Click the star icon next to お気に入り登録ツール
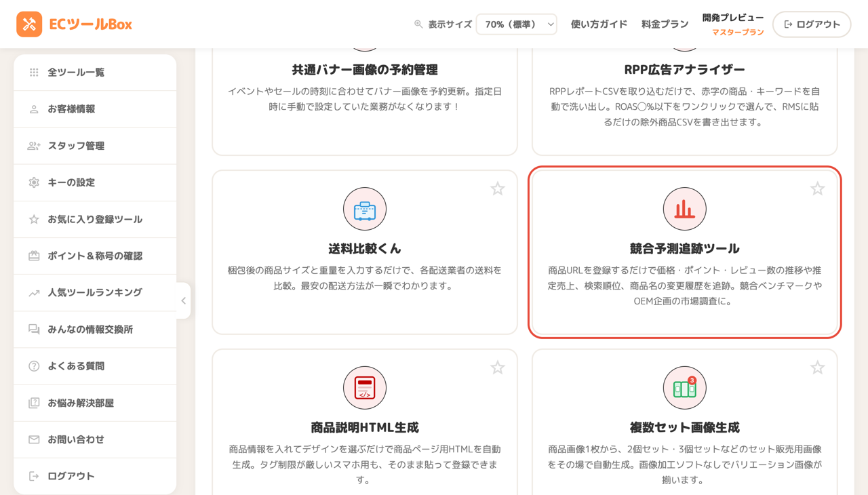Image resolution: width=868 pixels, height=495 pixels. pos(34,219)
